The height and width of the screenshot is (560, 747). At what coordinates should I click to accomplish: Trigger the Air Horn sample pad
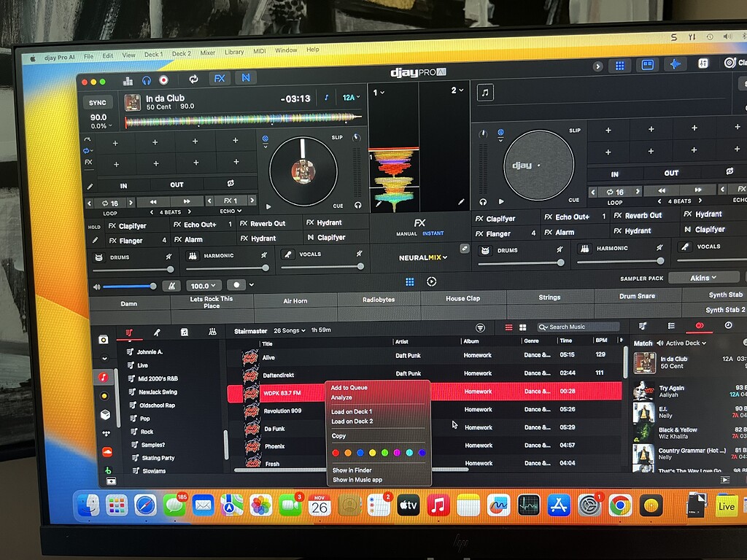pos(295,301)
